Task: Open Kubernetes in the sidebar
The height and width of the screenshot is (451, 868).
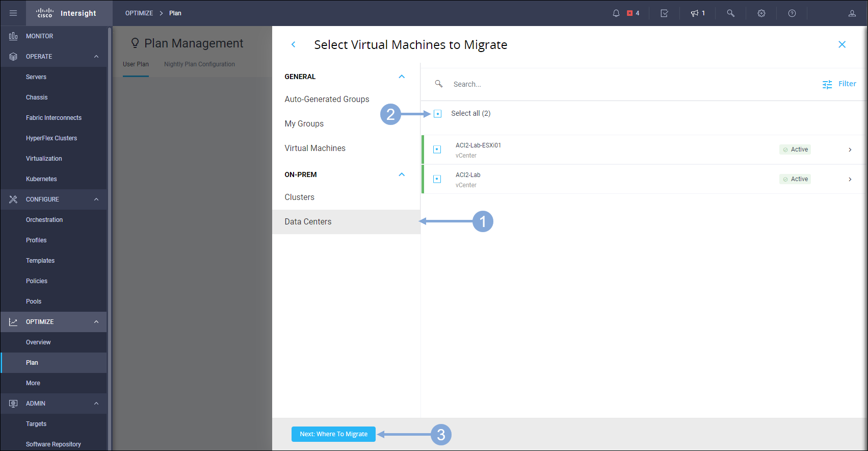Action: [41, 179]
